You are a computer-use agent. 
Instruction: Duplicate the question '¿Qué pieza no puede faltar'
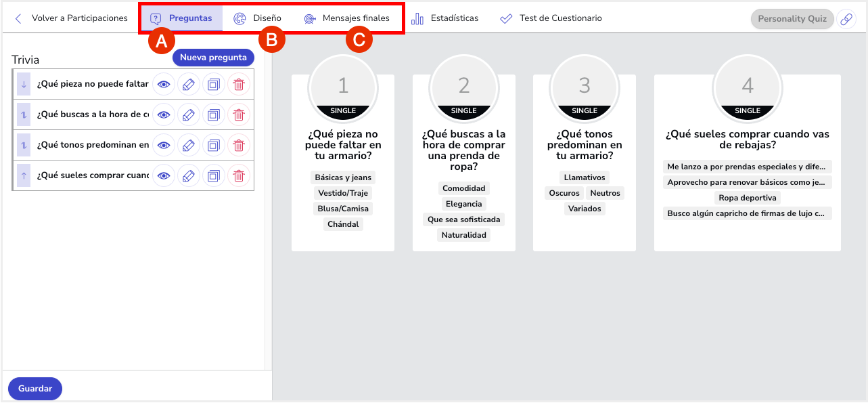point(214,85)
